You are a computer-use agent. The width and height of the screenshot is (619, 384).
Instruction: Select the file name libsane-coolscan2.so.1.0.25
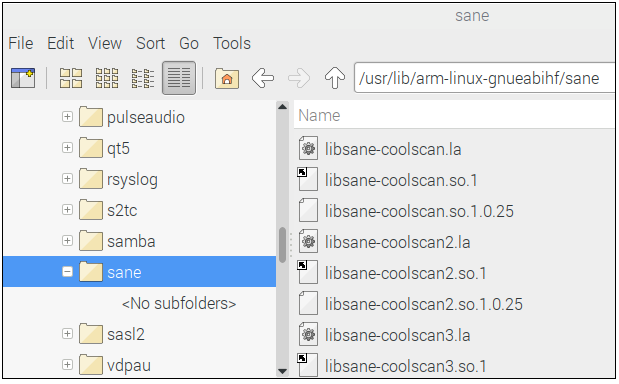click(424, 304)
